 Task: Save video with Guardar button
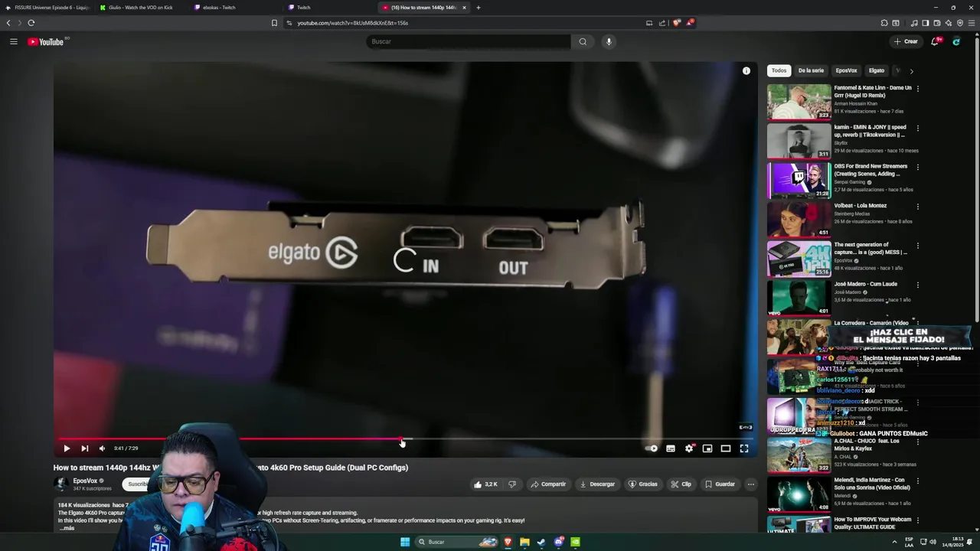click(x=720, y=484)
